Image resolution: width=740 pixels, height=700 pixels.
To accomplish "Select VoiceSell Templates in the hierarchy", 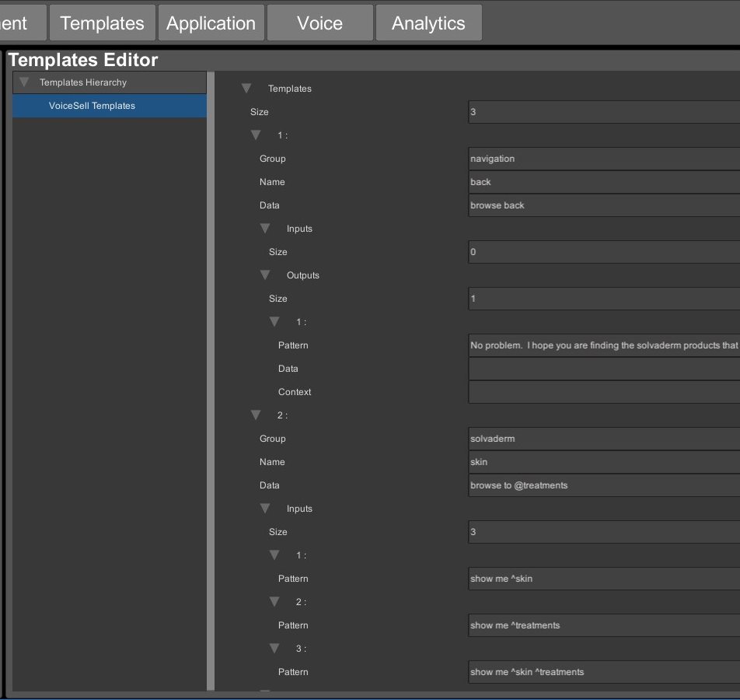I will coord(110,106).
